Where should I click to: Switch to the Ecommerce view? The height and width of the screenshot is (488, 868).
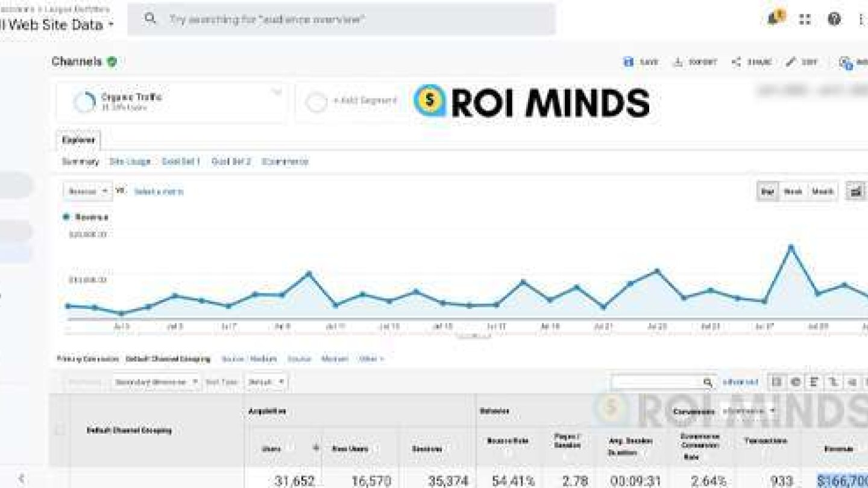[x=285, y=161]
